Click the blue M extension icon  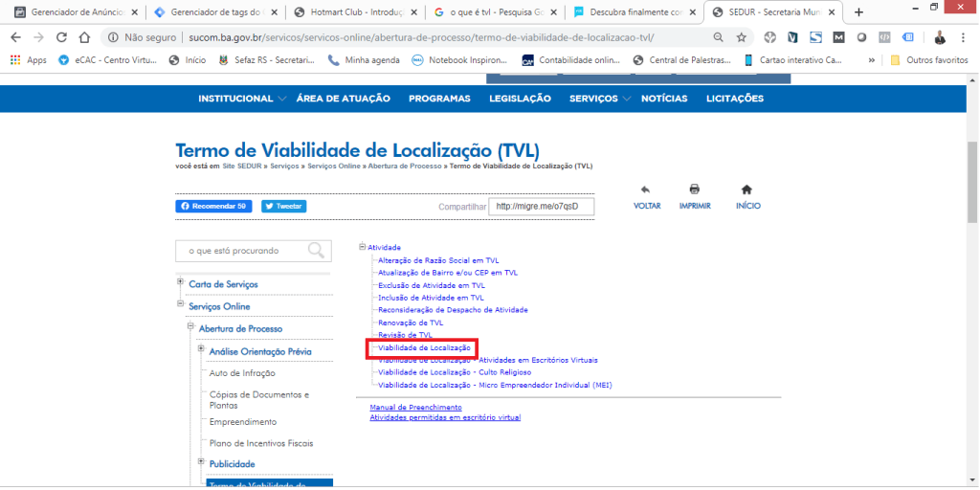point(838,37)
